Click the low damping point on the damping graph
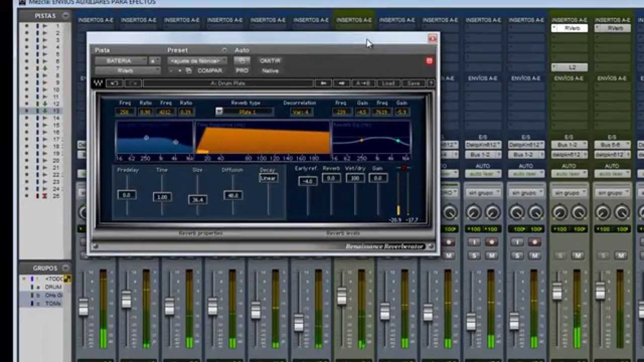Image resolution: width=644 pixels, height=362 pixels. 146,137
